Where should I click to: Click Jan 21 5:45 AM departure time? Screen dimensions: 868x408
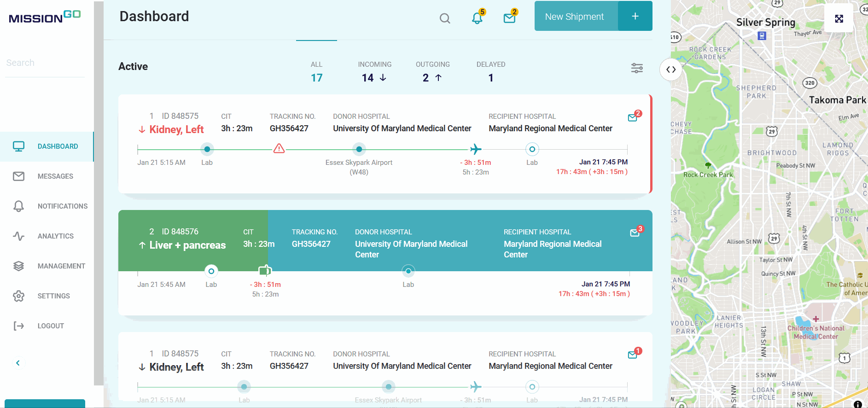(161, 285)
